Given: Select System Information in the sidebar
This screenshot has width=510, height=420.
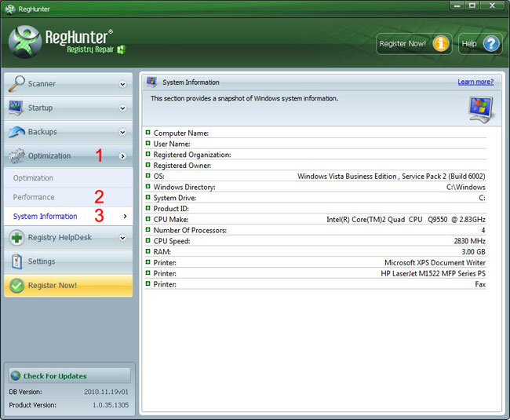Looking at the screenshot, I should pyautogui.click(x=46, y=216).
